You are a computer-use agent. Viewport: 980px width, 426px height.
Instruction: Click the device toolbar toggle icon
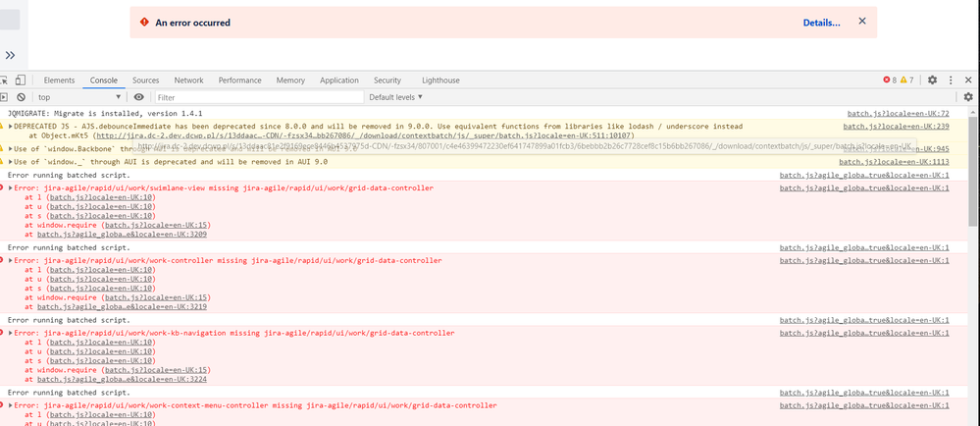click(x=20, y=80)
